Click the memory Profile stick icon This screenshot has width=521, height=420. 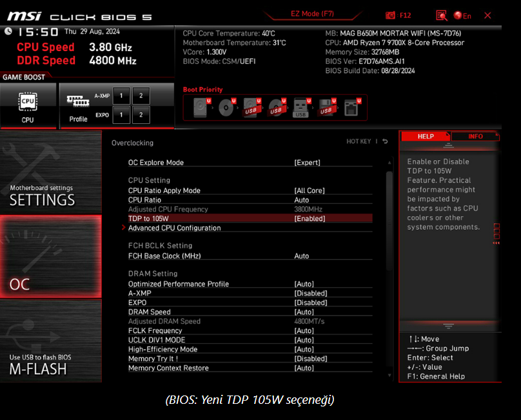pyautogui.click(x=78, y=101)
